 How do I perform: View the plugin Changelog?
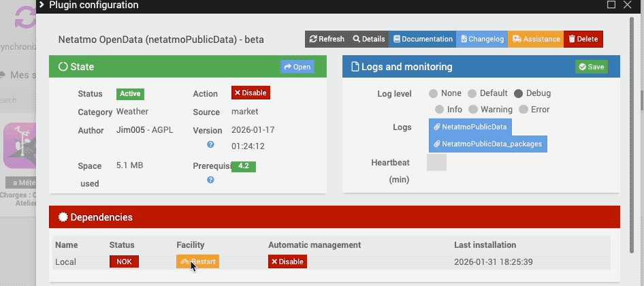[x=482, y=39]
